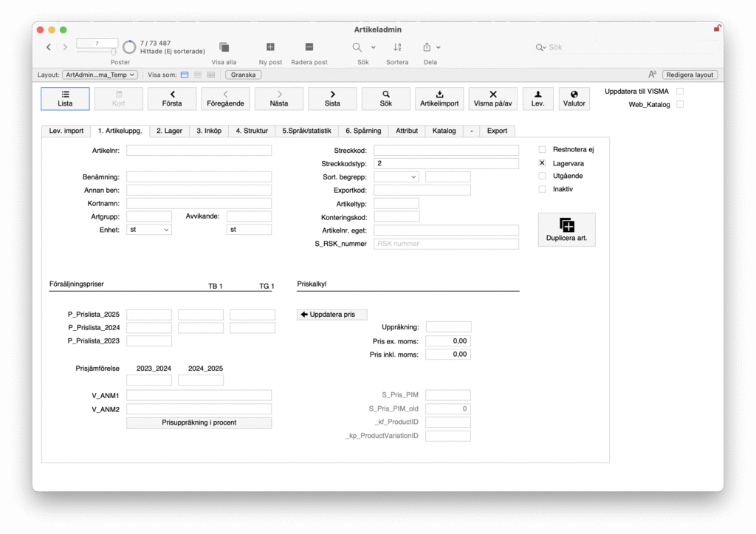Screen dimensions: 756x534
Task: Click the Radera post icon
Action: (x=309, y=47)
